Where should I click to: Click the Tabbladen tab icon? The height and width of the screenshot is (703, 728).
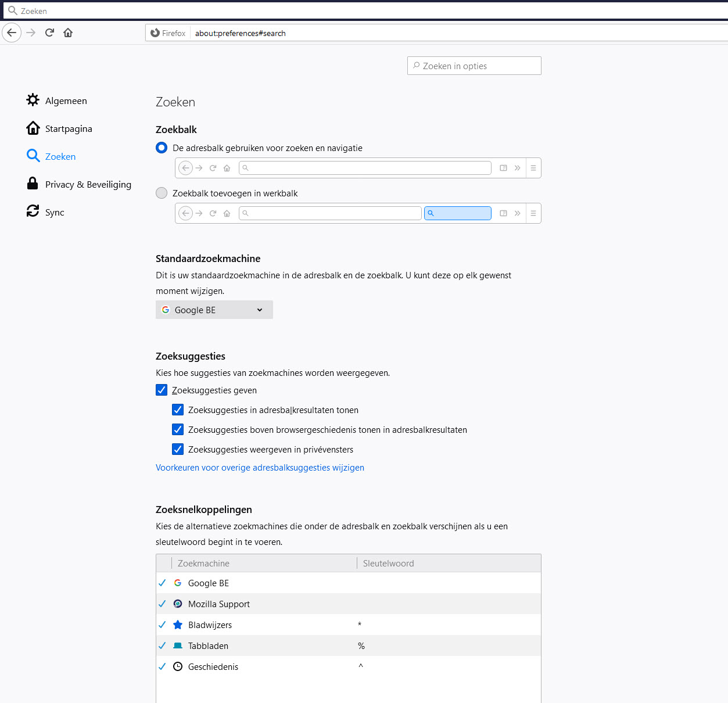178,645
